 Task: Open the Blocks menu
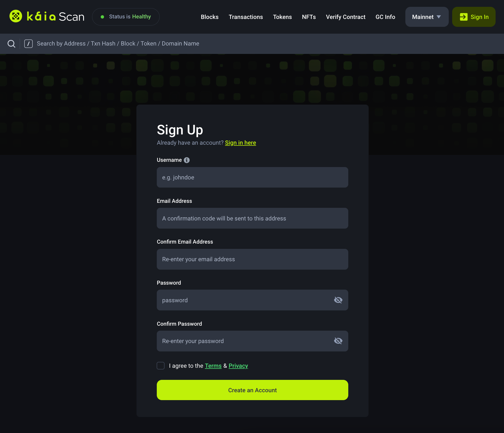(x=210, y=17)
